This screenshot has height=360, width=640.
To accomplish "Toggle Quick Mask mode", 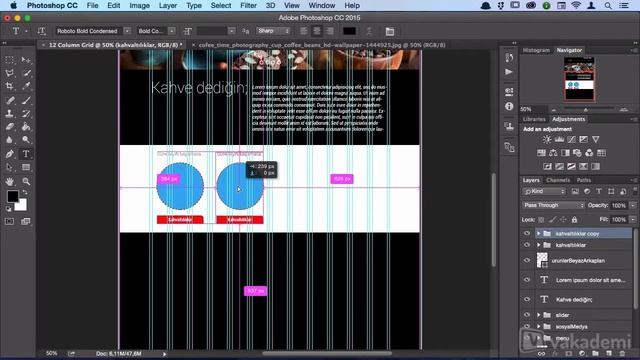I will coord(9,221).
